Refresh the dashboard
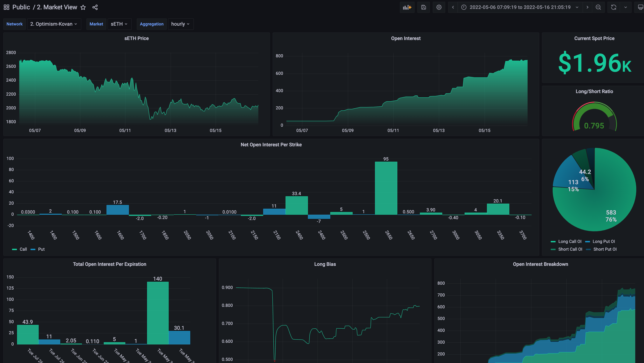The height and width of the screenshot is (363, 644). [613, 7]
